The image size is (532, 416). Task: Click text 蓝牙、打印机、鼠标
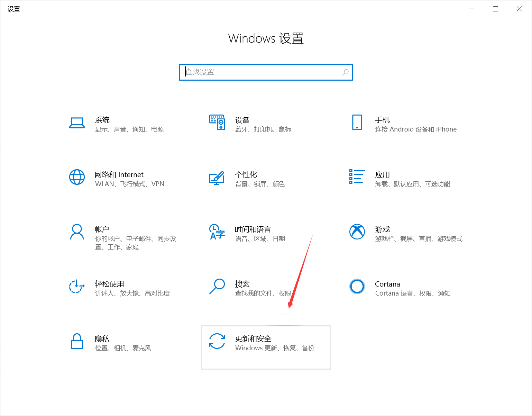263,129
